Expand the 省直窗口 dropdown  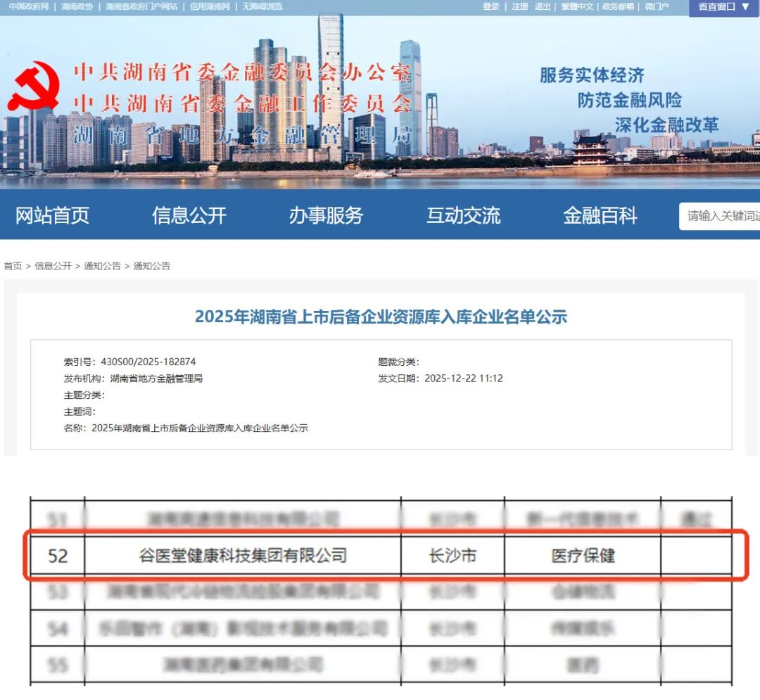723,7
